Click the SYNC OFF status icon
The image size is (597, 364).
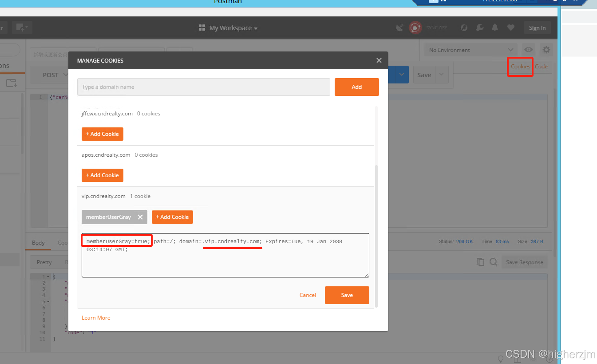(x=415, y=28)
